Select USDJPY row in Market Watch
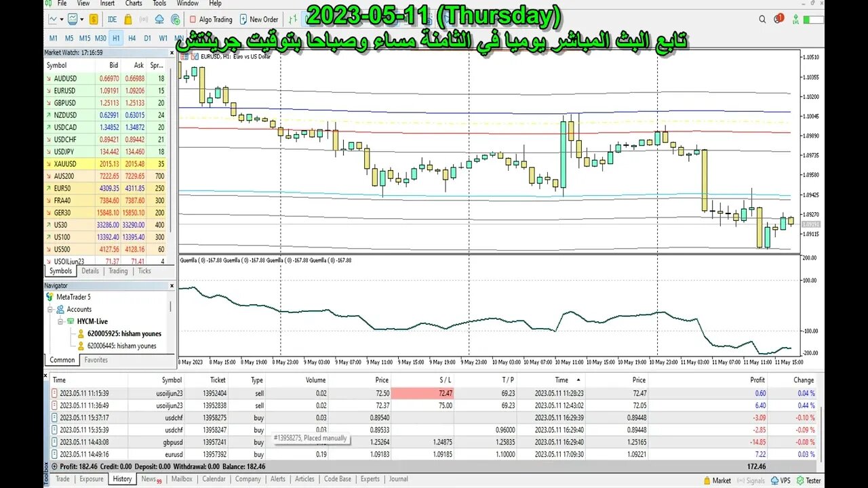868x488 pixels. point(105,151)
